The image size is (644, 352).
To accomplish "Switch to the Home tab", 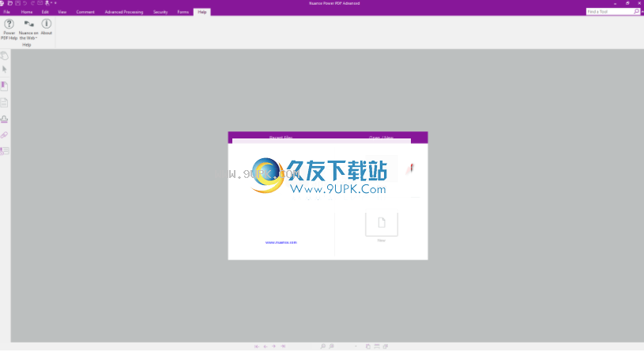I will tap(27, 12).
